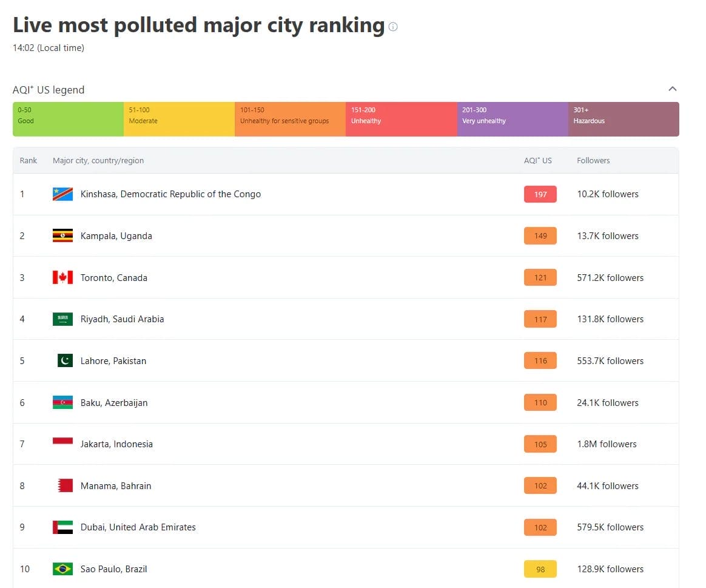
Task: Click the Canada flag icon
Action: point(62,278)
